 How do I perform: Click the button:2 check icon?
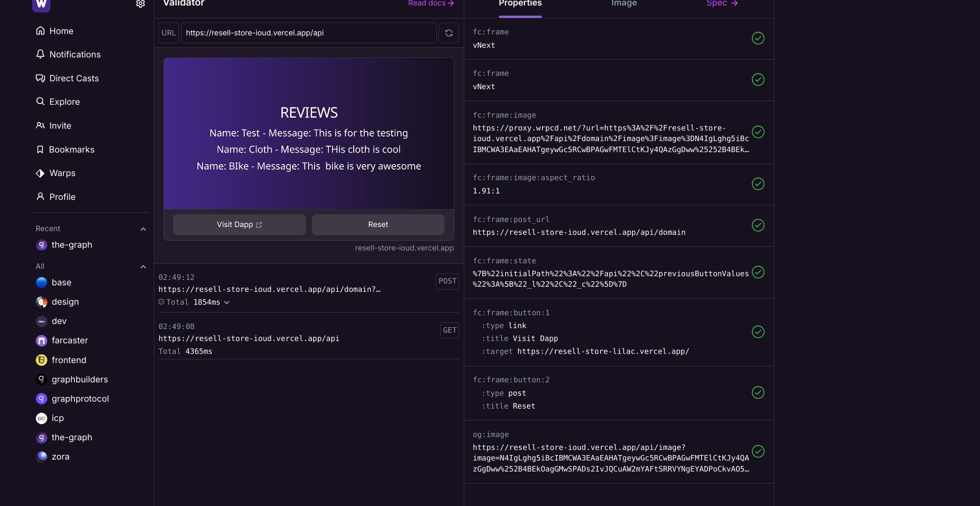coord(758,392)
